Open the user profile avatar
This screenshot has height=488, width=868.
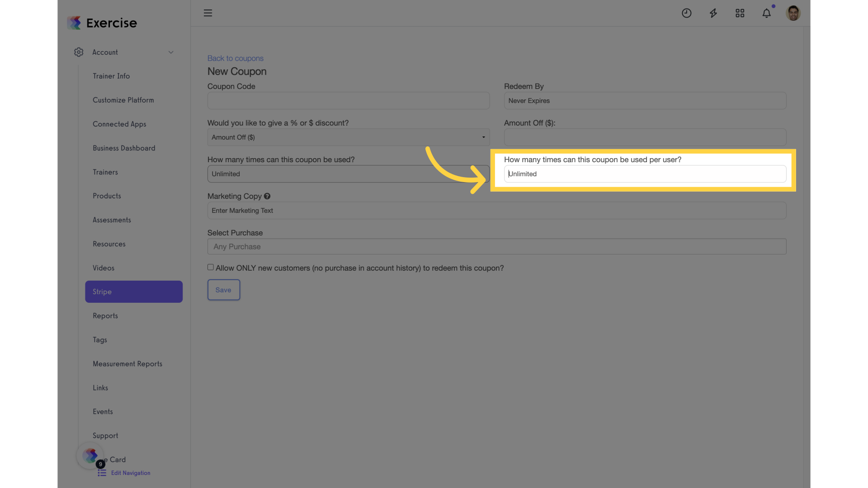click(x=793, y=13)
